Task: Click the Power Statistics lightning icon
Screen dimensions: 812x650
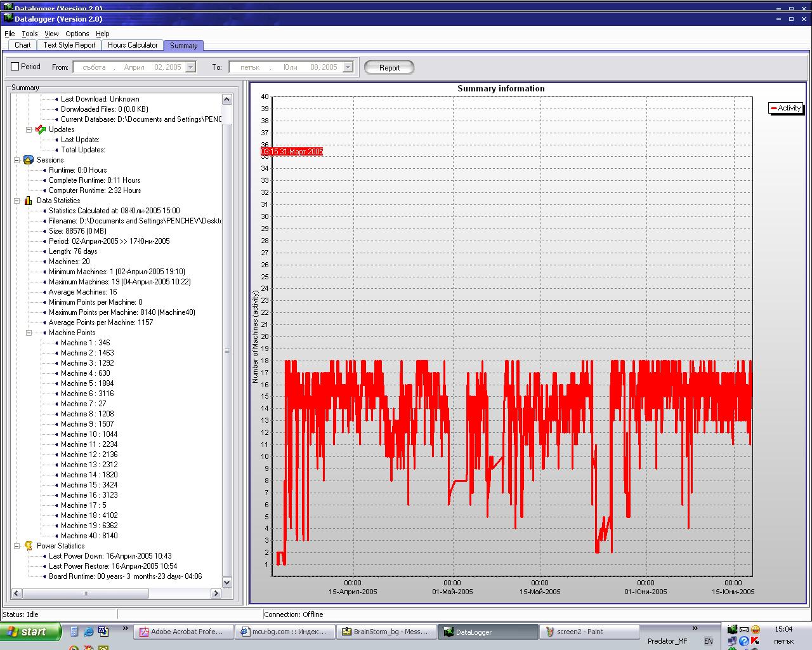Action: click(x=29, y=546)
